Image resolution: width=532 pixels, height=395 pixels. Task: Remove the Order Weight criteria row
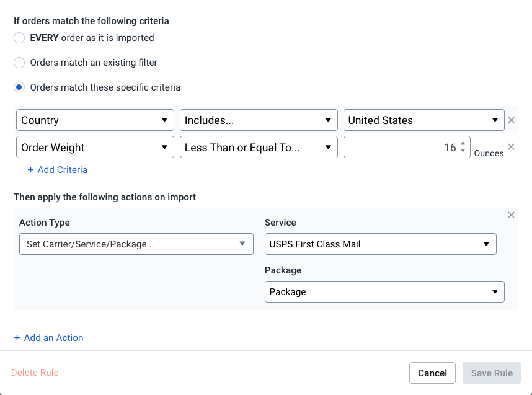pos(511,147)
